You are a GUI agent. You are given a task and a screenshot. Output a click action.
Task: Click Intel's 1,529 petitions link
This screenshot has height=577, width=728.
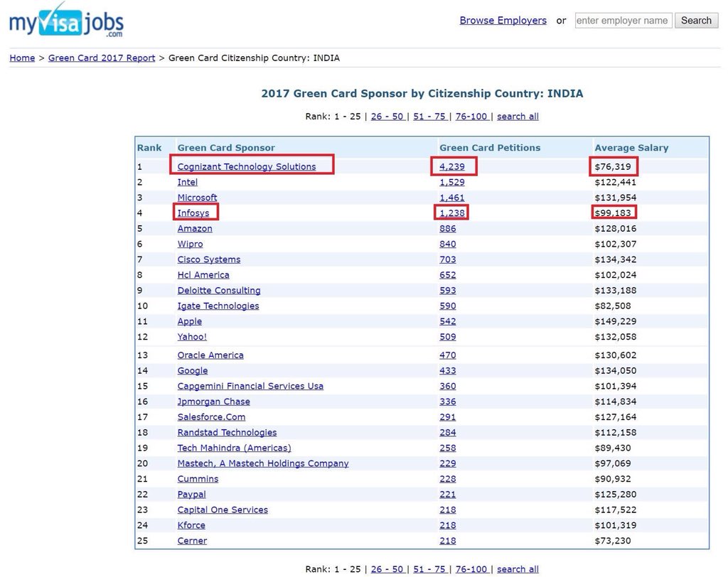click(x=452, y=182)
